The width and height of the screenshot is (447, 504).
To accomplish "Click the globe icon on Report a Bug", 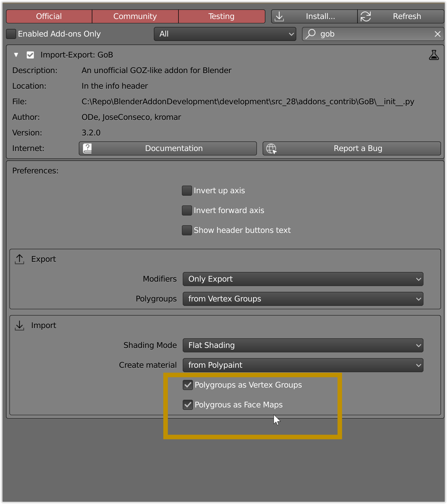I will tap(271, 148).
